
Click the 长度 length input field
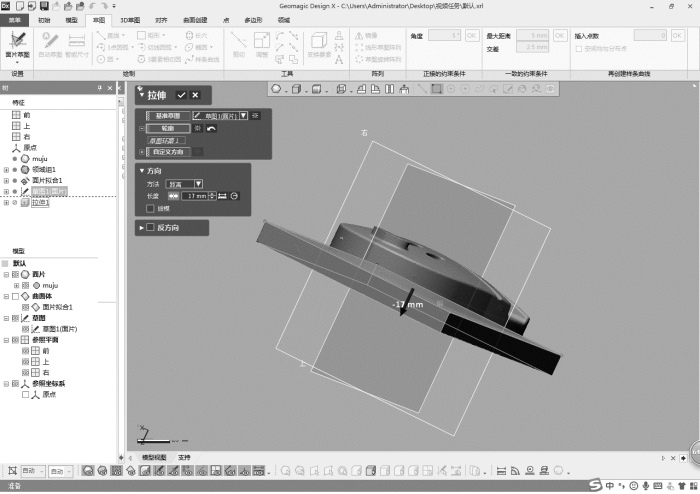(x=195, y=196)
